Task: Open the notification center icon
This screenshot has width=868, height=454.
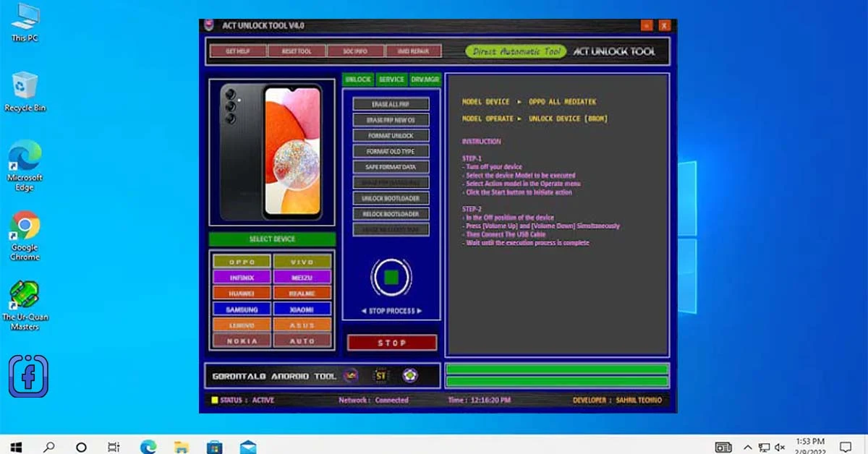Action: tap(845, 447)
